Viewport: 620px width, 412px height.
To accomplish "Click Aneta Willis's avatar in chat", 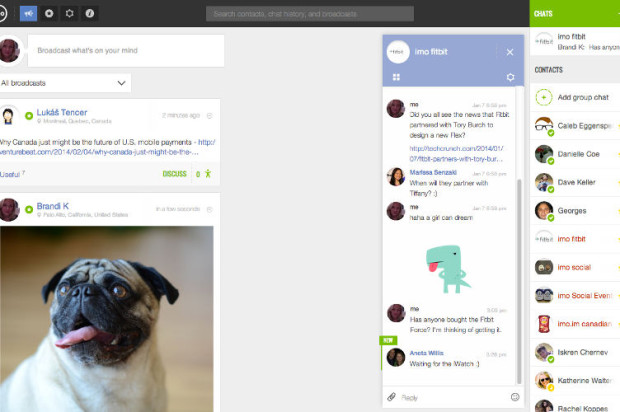I will click(x=396, y=357).
